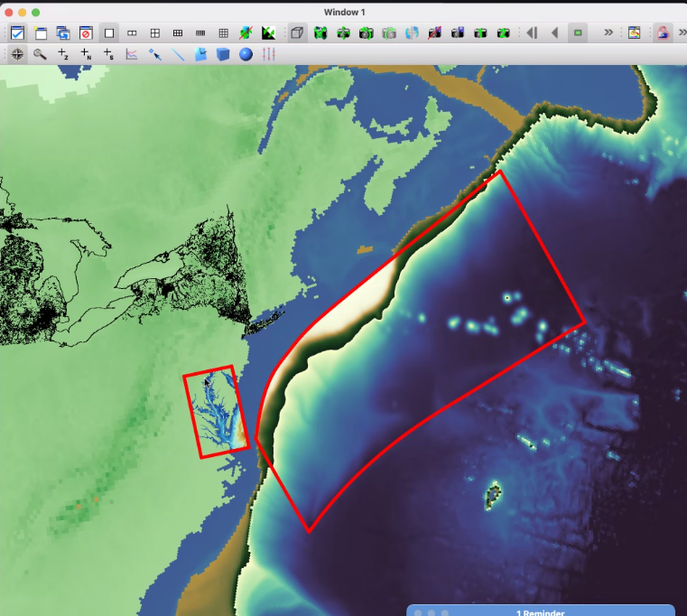Screen dimensions: 687x616
Task: Click the 1 Reminder notification window title
Action: tap(541, 612)
